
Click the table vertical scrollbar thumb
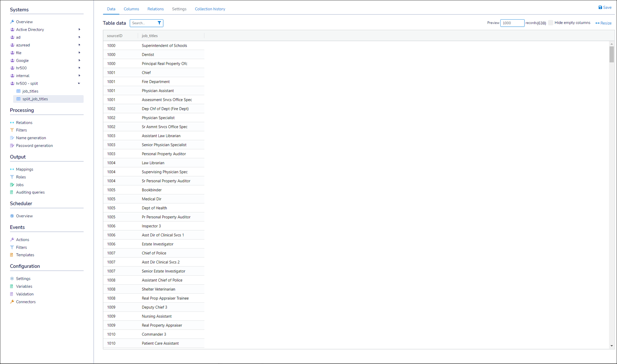pyautogui.click(x=611, y=54)
